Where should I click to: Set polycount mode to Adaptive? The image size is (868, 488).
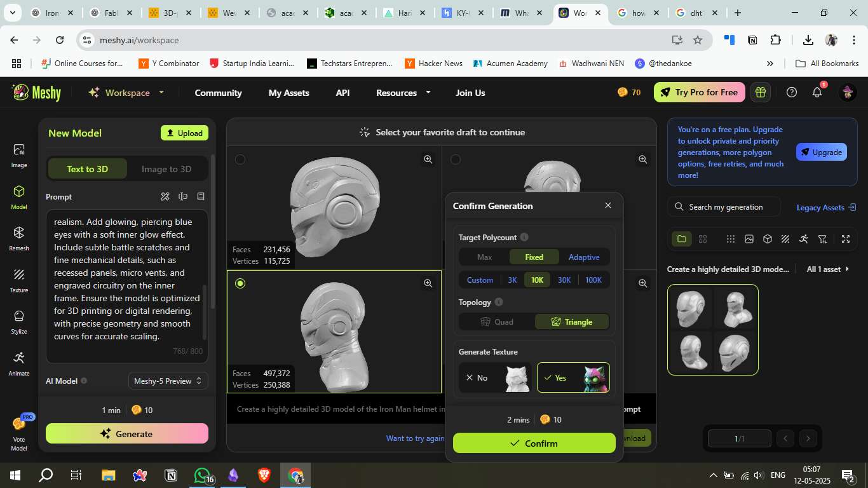click(584, 257)
